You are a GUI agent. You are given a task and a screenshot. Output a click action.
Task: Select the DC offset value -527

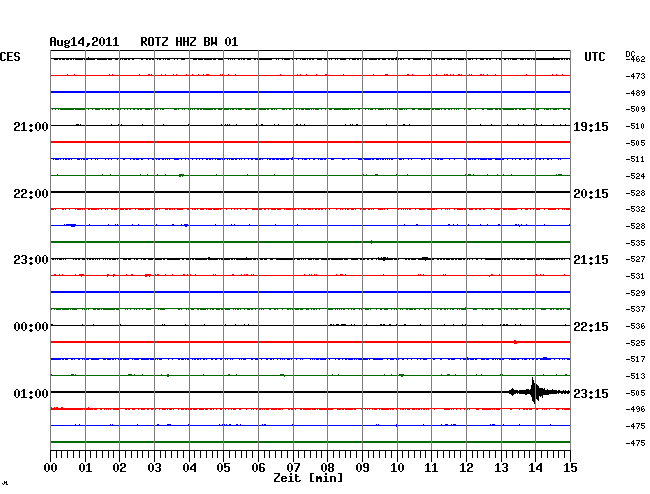pos(635,259)
